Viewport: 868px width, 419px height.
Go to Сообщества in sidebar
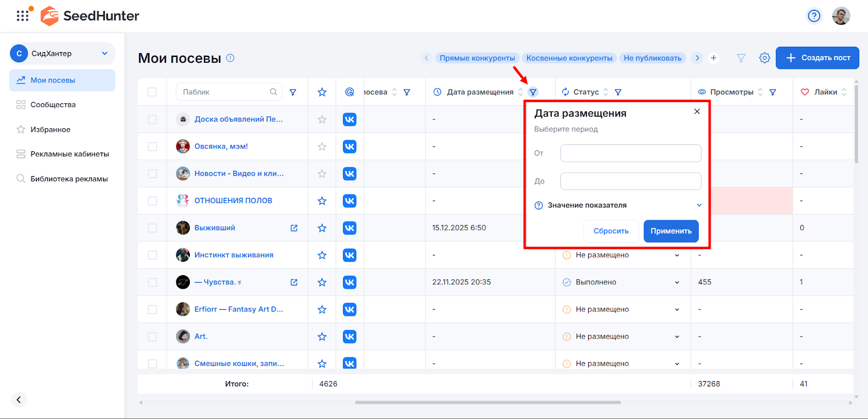[x=53, y=105]
